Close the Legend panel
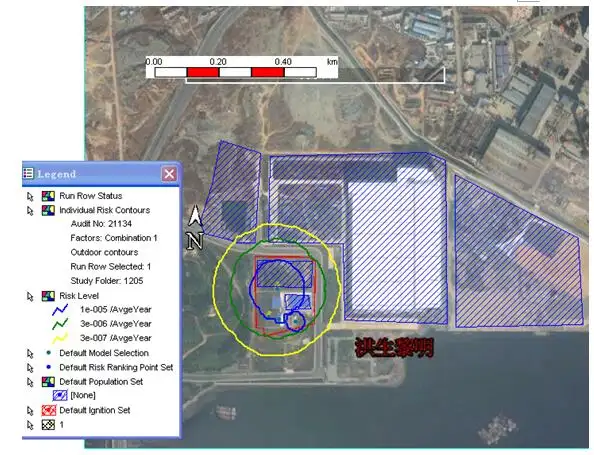This screenshot has height=455, width=594. pyautogui.click(x=169, y=174)
